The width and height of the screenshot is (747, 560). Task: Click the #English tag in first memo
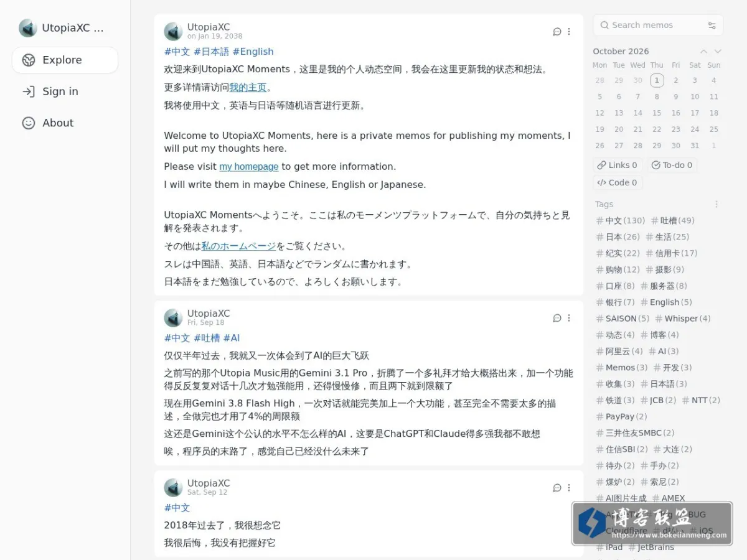[x=253, y=52]
